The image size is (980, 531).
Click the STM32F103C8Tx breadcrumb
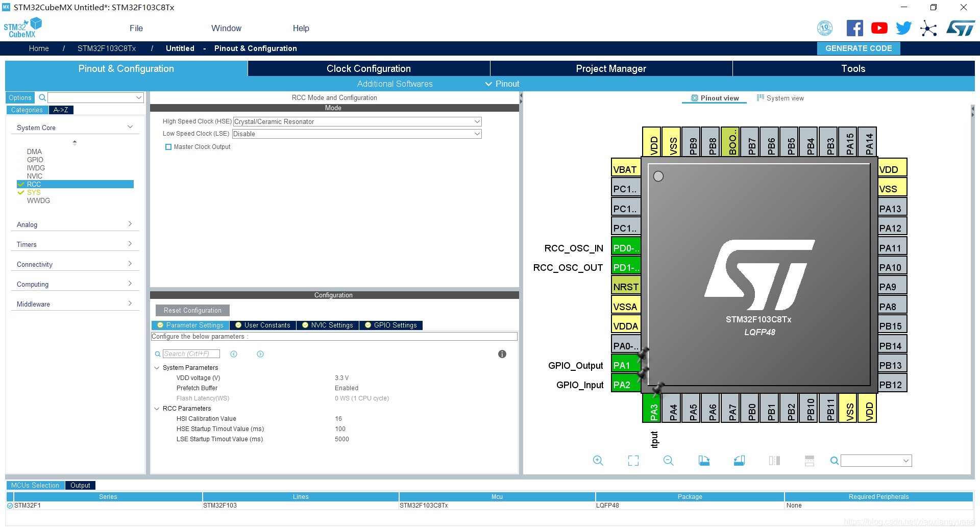click(107, 48)
